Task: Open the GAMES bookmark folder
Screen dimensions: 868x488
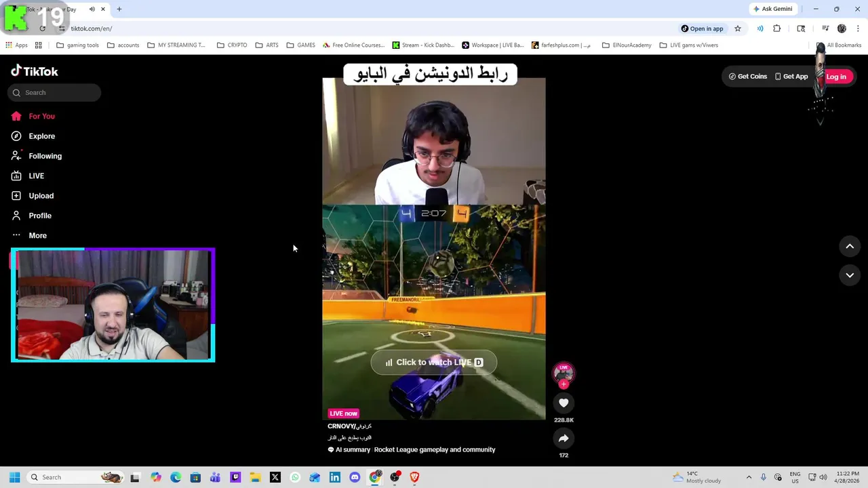Action: (x=300, y=45)
